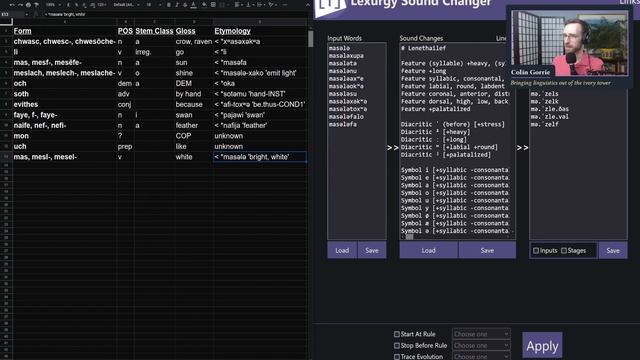Select the cell 'evithes'
Image resolution: width=640 pixels, height=360 pixels.
click(64, 104)
